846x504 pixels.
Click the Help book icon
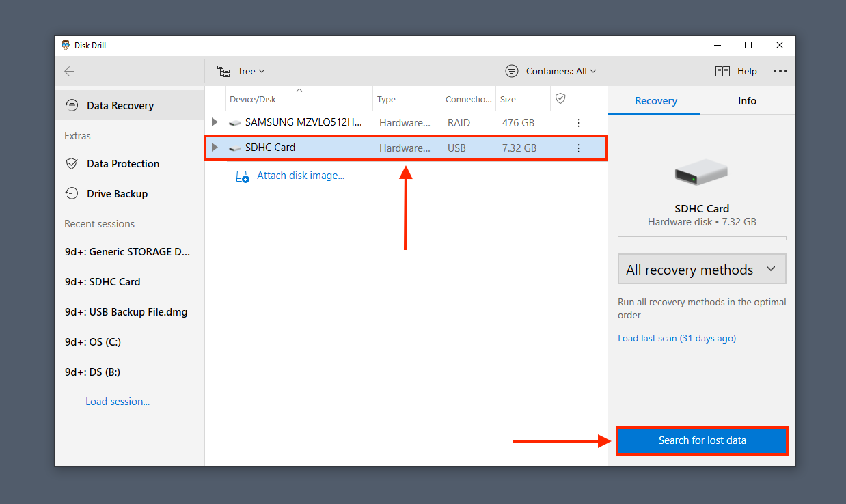(722, 71)
